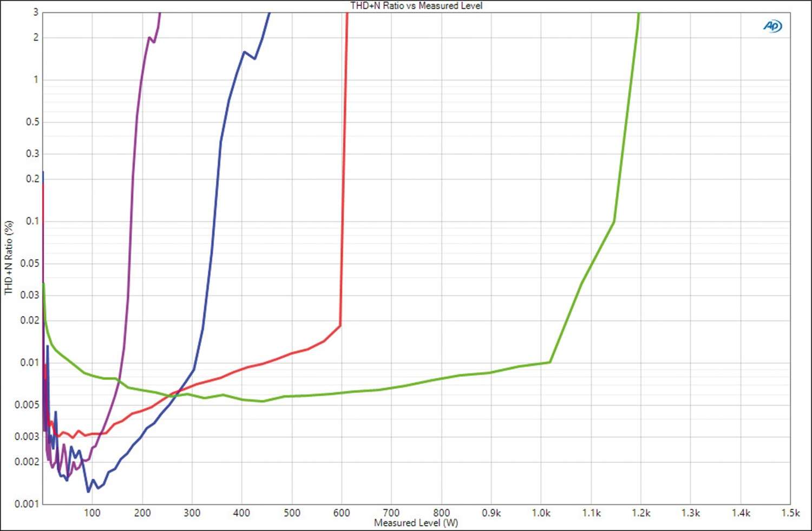The height and width of the screenshot is (531, 812).
Task: Click the 1.0k tick on the x-axis
Action: [541, 513]
